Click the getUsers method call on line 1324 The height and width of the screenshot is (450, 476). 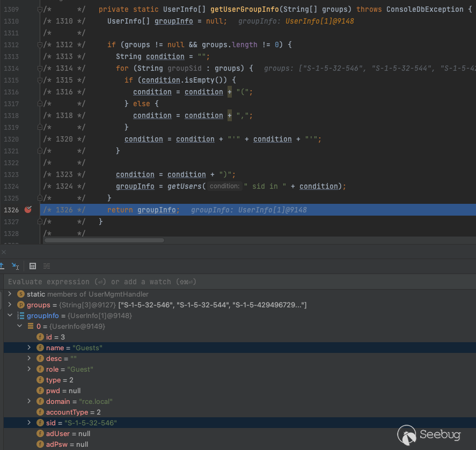tap(184, 186)
